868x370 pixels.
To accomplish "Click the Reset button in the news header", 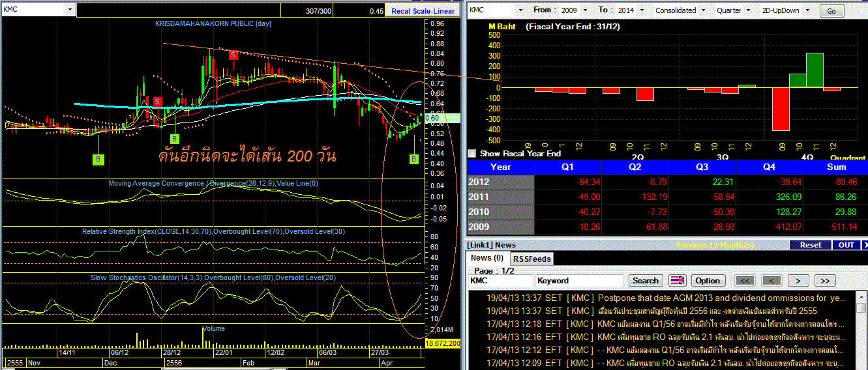I will coord(810,245).
